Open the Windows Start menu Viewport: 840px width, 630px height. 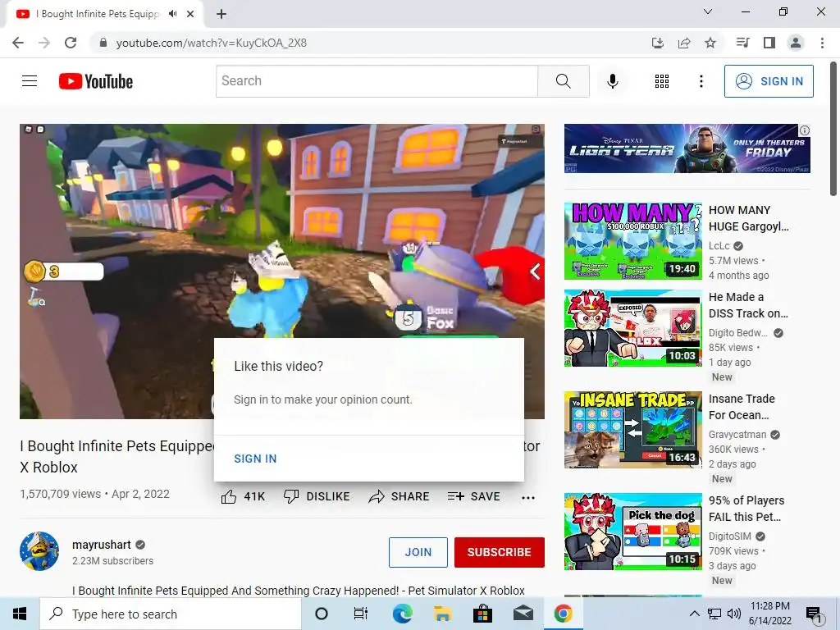point(20,614)
